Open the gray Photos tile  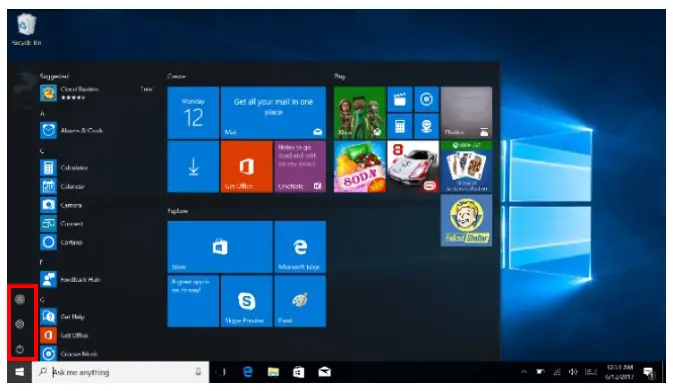coord(467,113)
